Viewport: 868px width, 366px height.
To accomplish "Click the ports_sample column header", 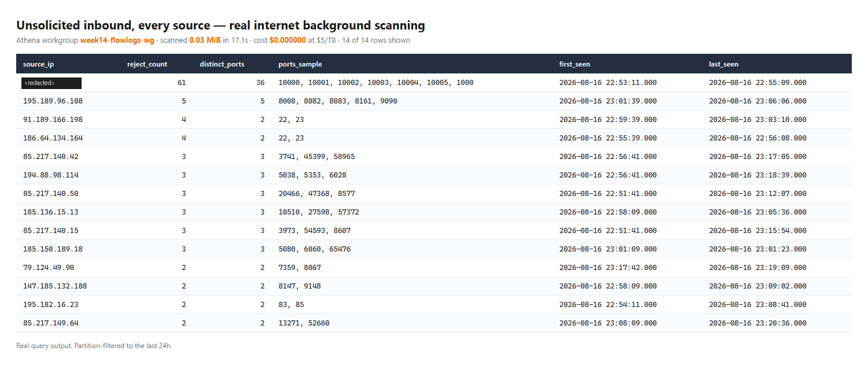I will (x=300, y=64).
